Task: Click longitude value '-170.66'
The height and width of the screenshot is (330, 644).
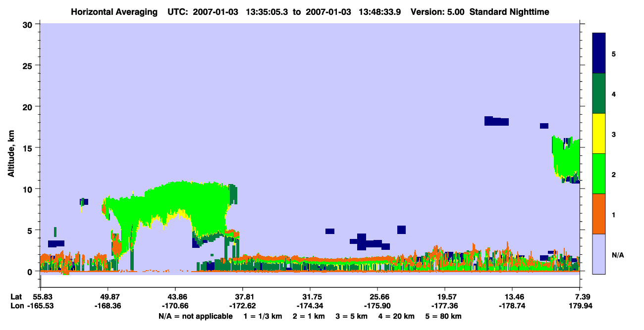Action: pyautogui.click(x=175, y=306)
